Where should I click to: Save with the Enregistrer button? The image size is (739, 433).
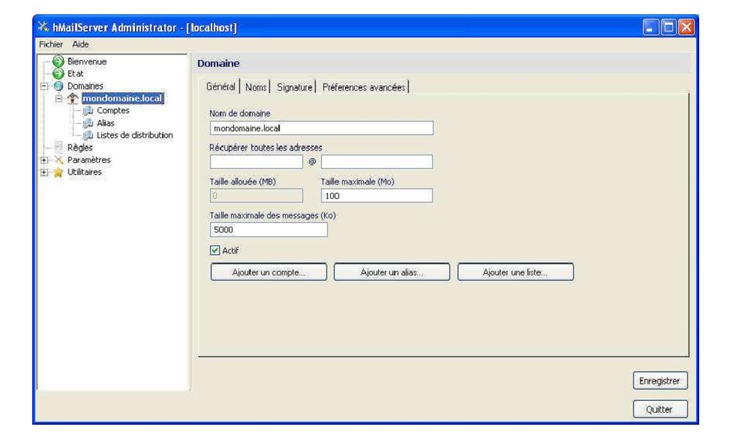[660, 381]
